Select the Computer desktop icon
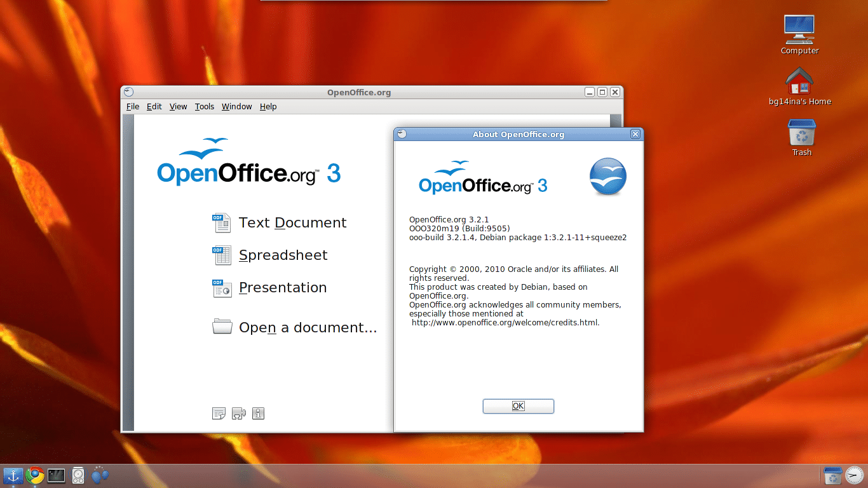This screenshot has width=868, height=488. point(799,34)
